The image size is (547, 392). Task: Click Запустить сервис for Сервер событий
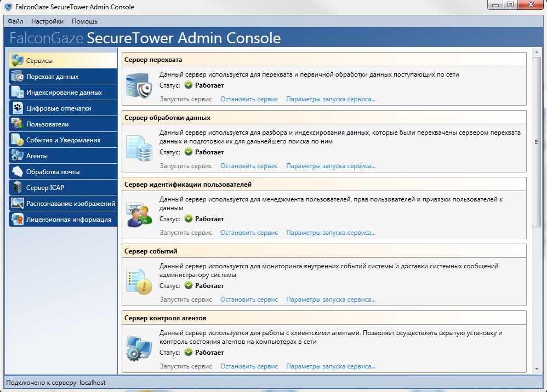point(186,299)
